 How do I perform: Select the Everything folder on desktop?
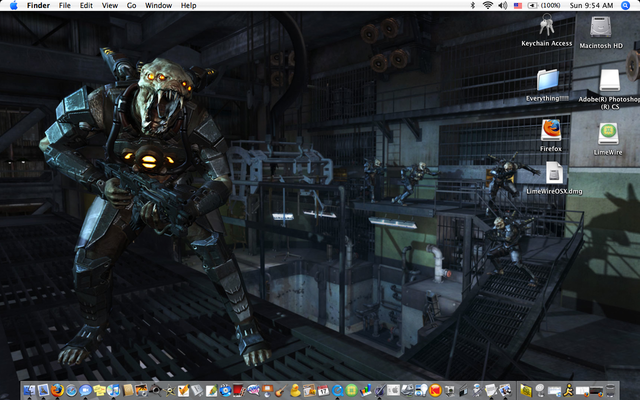click(547, 80)
